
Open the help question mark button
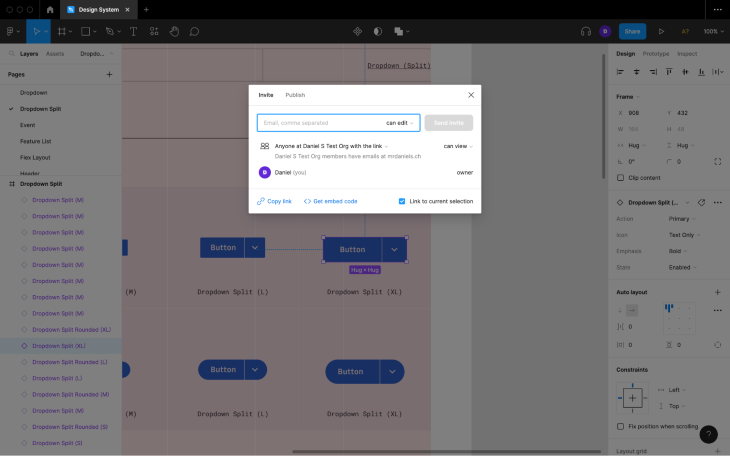coord(709,435)
